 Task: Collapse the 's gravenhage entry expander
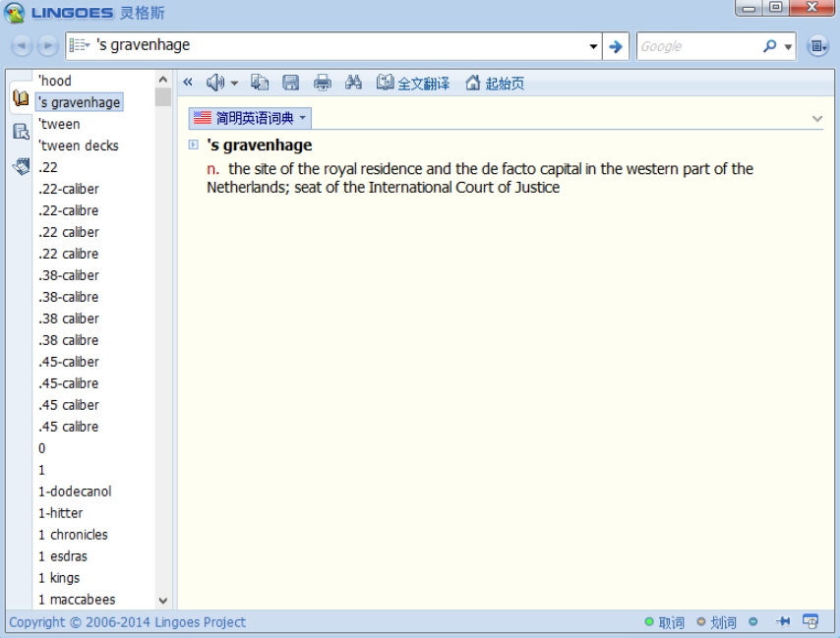click(194, 145)
